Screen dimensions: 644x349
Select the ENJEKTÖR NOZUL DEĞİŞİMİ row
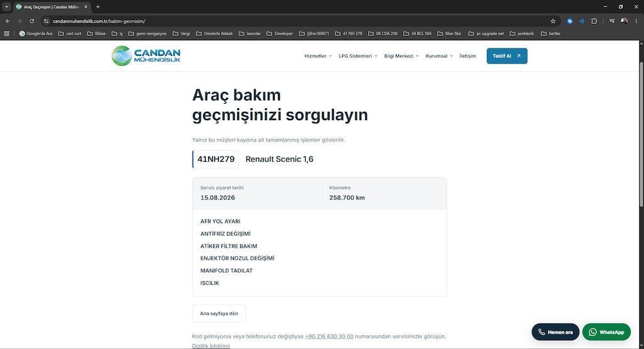pos(237,258)
